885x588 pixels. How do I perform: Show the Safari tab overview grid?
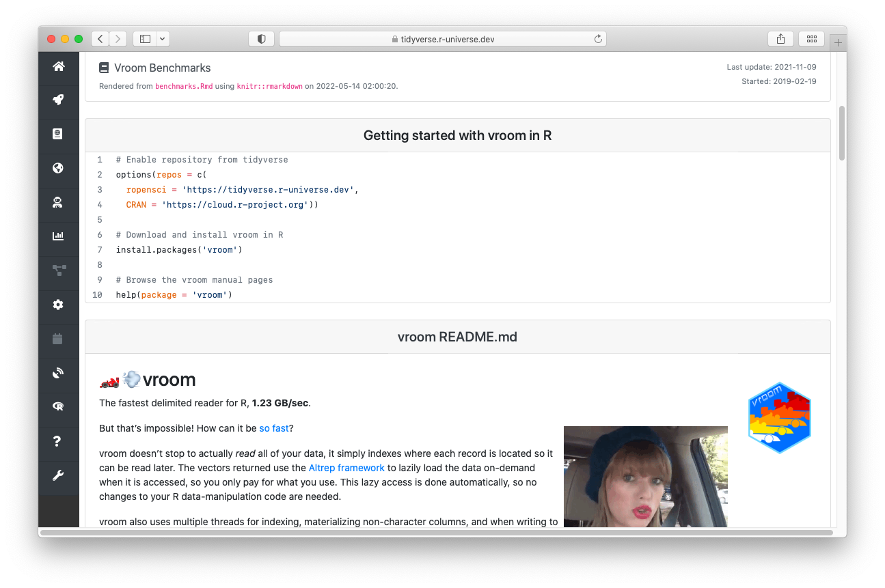[x=812, y=39]
